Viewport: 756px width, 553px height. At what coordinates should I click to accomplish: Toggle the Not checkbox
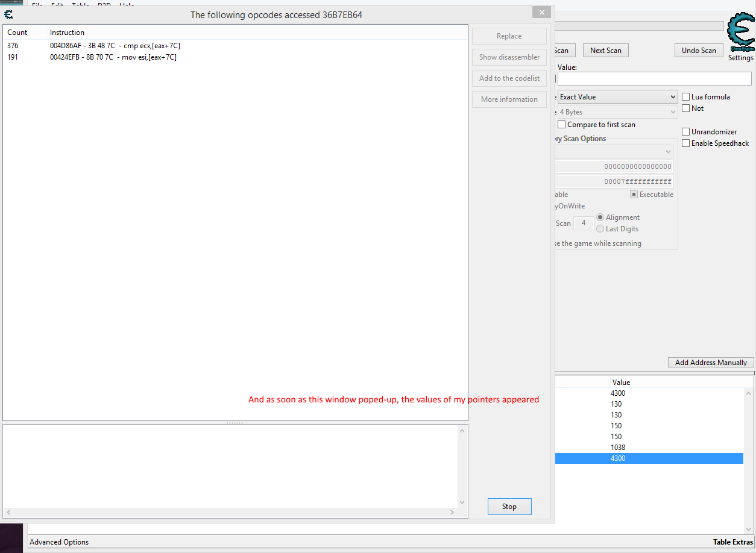click(x=686, y=108)
